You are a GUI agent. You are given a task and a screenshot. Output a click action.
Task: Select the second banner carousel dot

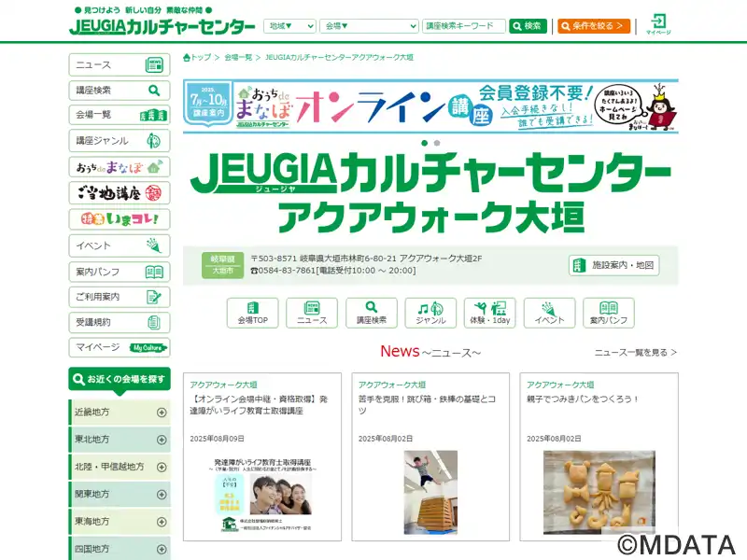pyautogui.click(x=437, y=143)
